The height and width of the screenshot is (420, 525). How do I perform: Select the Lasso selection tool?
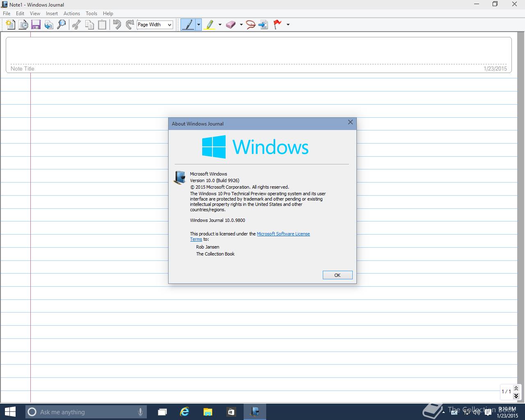(251, 25)
